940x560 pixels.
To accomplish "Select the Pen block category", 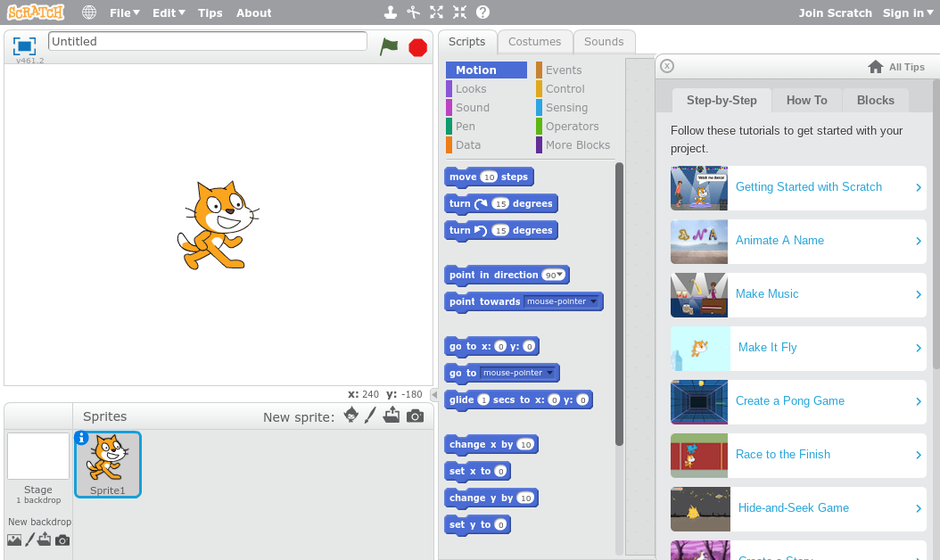I will click(486, 126).
